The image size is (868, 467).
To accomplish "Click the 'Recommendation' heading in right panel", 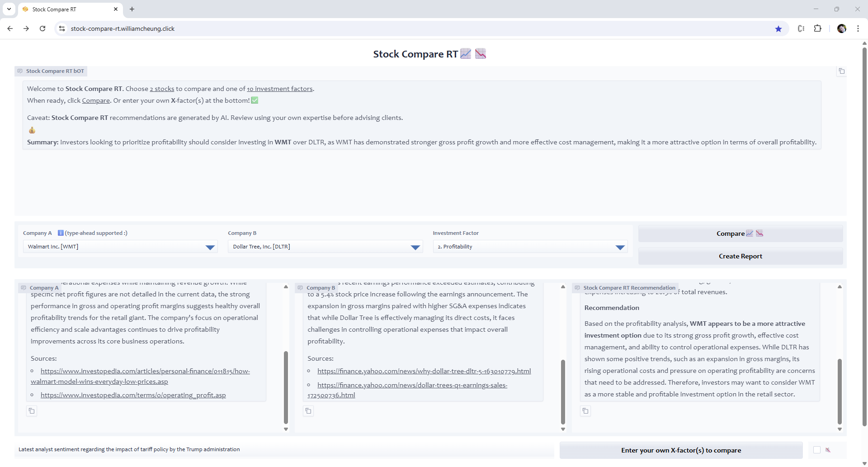I will coord(612,308).
